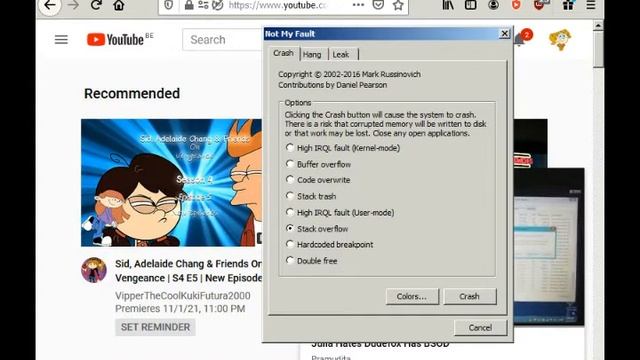The height and width of the screenshot is (360, 640).
Task: Click the YouTube Search field
Action: click(x=223, y=40)
